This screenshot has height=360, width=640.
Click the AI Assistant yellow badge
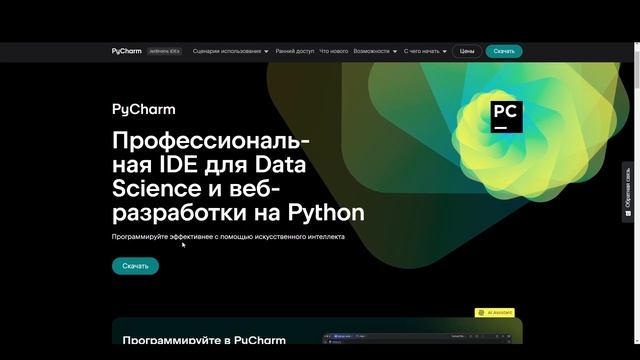pyautogui.click(x=495, y=312)
